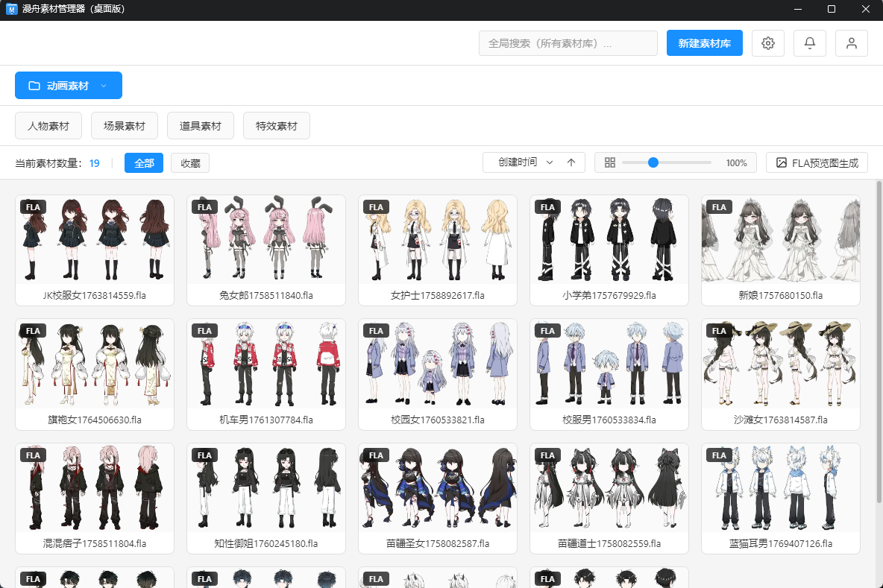883x588 pixels.
Task: Click the grid view icon
Action: [x=609, y=162]
